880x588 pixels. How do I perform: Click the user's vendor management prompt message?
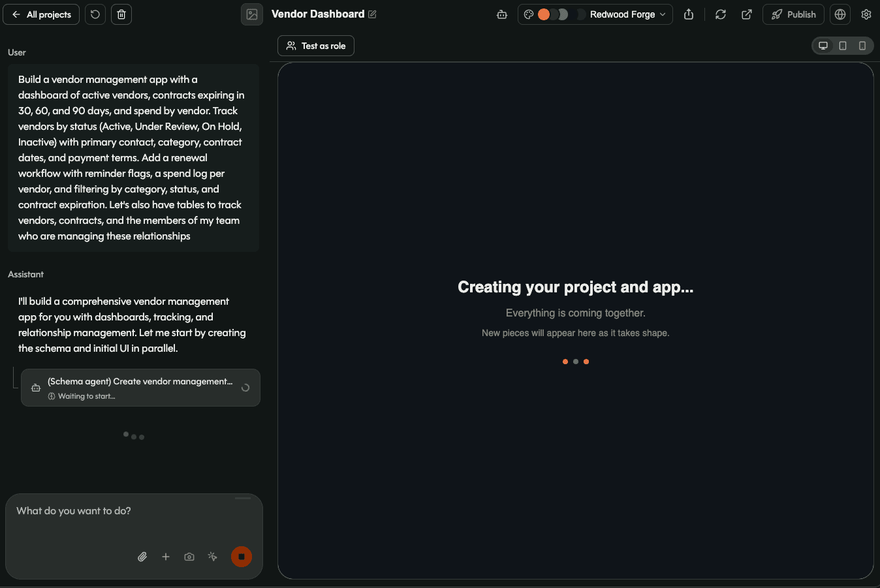pos(133,158)
